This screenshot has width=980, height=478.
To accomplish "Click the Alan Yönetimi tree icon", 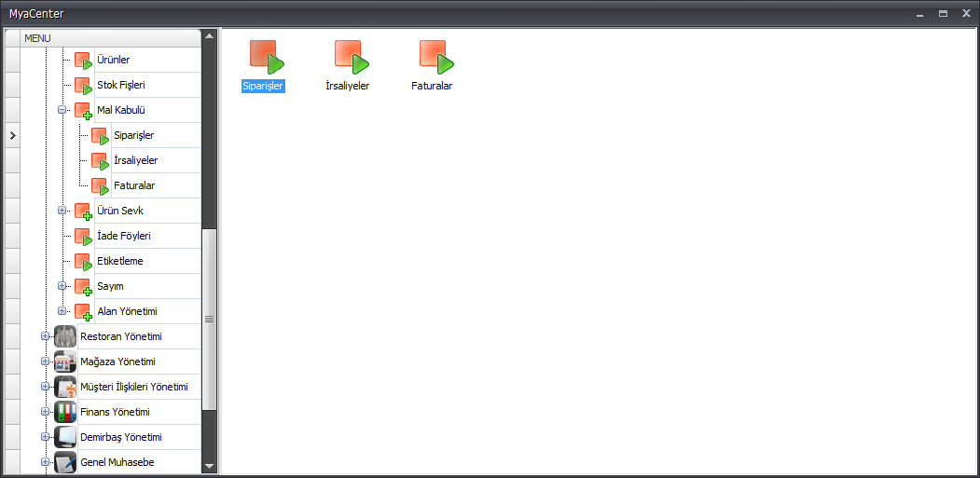I will click(x=84, y=312).
